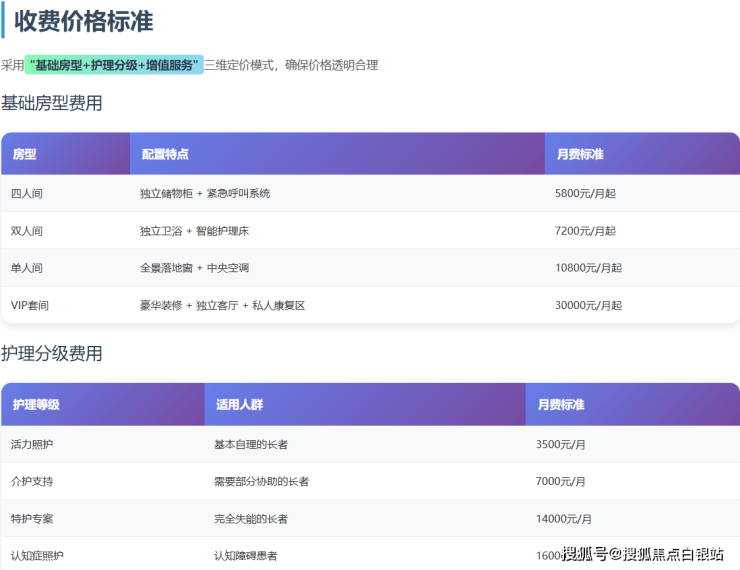
Task: Select the 活力照护 row label
Action: coord(32,444)
